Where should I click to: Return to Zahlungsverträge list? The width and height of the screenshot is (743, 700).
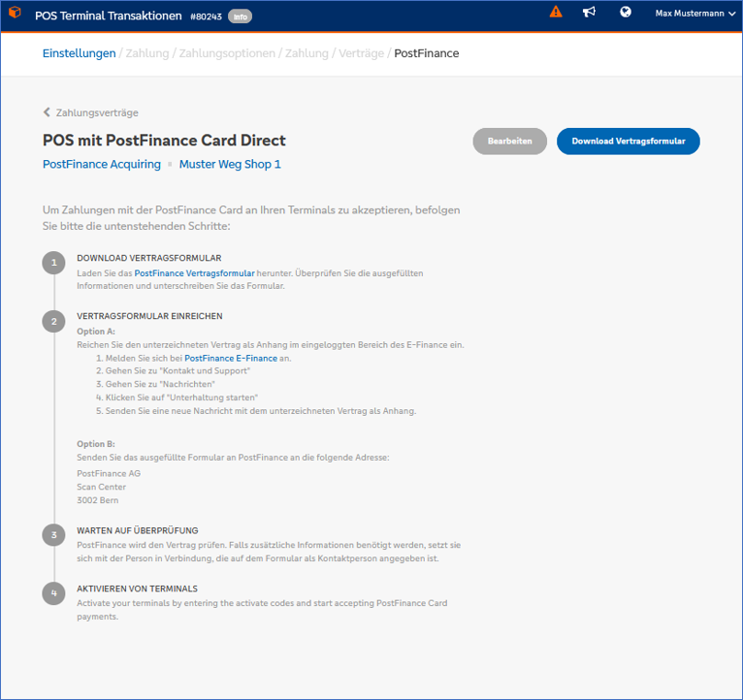(x=97, y=112)
